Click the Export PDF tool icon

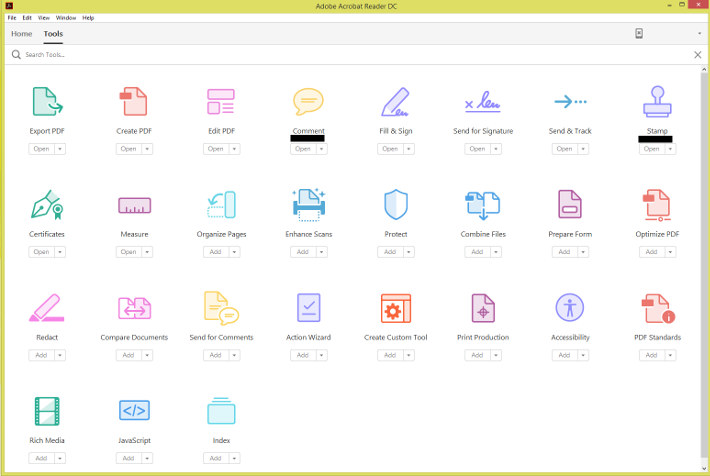(47, 103)
